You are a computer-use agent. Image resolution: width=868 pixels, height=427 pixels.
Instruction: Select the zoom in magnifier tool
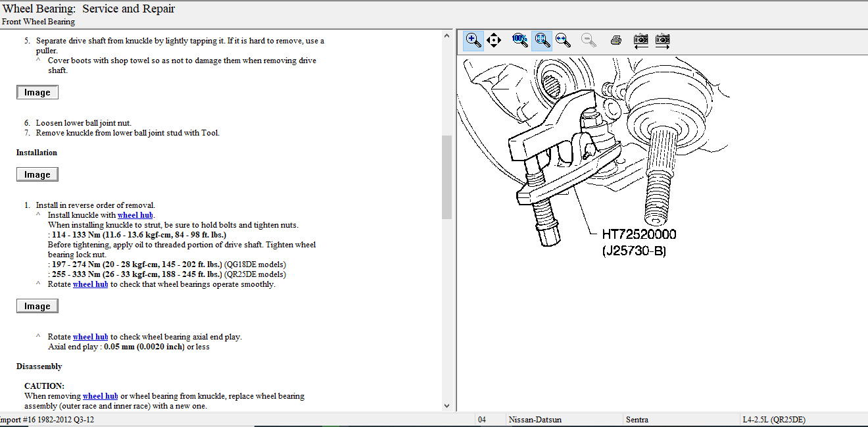click(x=473, y=40)
